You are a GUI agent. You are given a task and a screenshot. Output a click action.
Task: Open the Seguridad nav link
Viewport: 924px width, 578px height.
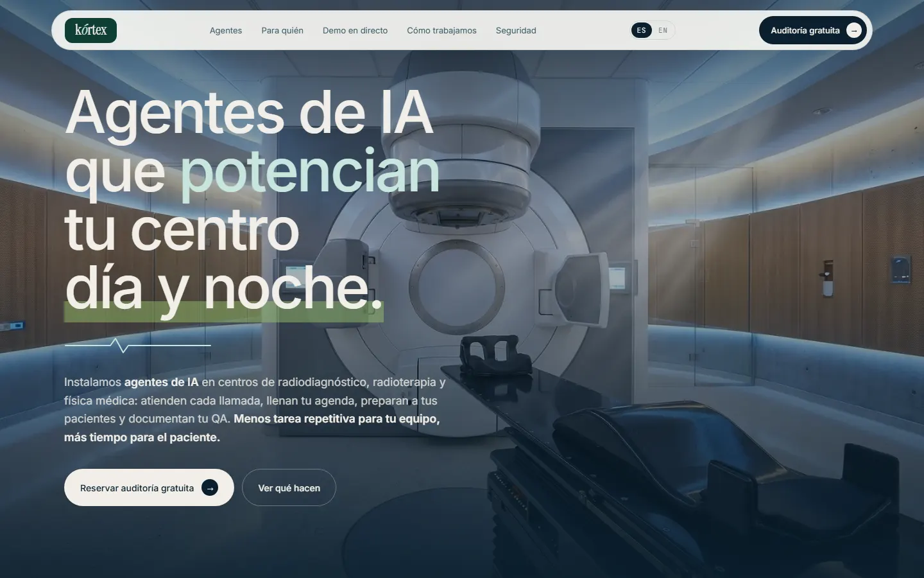[516, 30]
